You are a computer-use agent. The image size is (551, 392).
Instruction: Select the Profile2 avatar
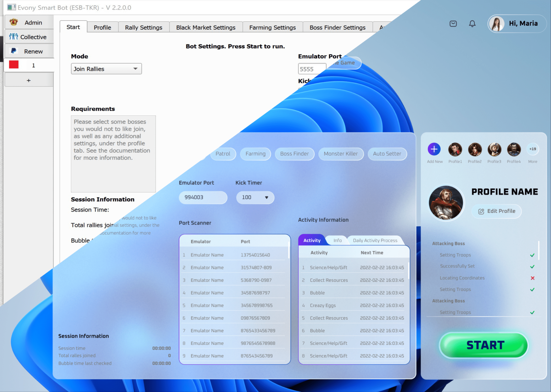click(475, 149)
